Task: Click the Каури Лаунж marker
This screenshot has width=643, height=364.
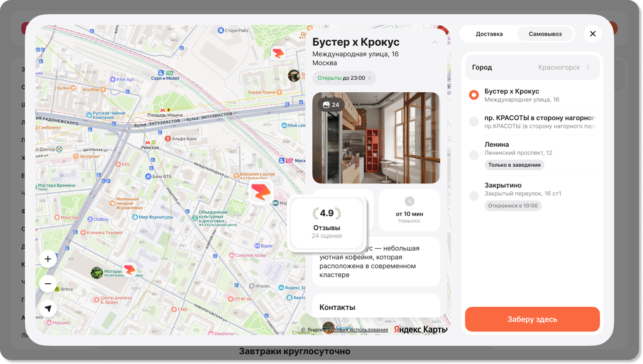Action: 280,92
